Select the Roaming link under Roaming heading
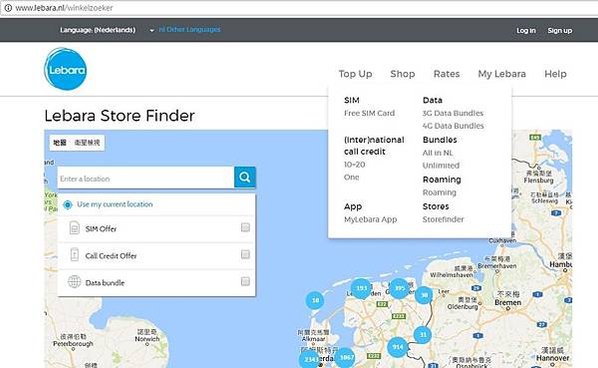 tap(439, 193)
